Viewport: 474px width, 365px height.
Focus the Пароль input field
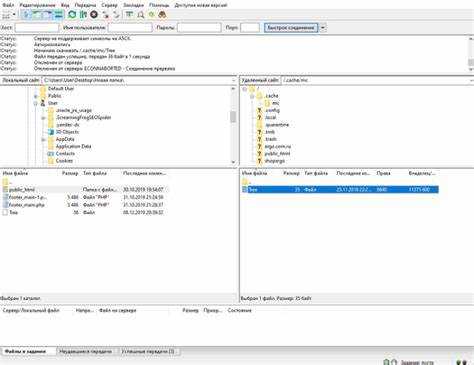(x=199, y=28)
